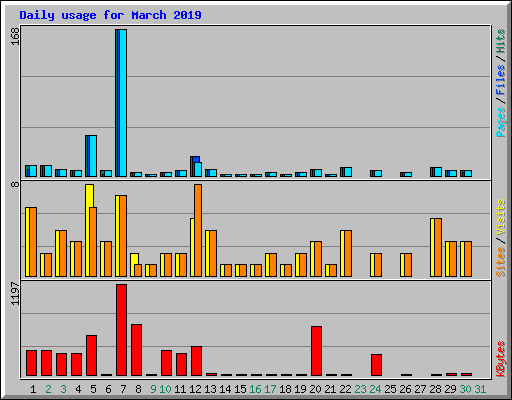Click green day 23 on the x-axis

point(360,389)
